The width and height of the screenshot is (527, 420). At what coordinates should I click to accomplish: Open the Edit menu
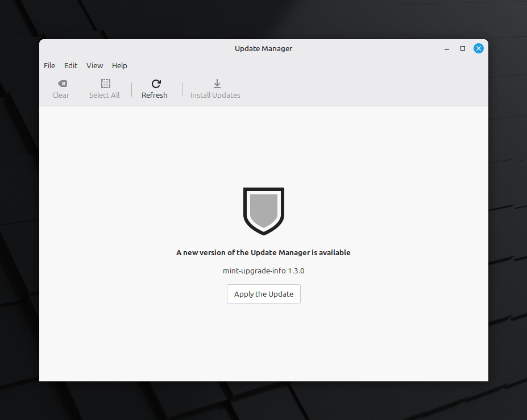70,65
